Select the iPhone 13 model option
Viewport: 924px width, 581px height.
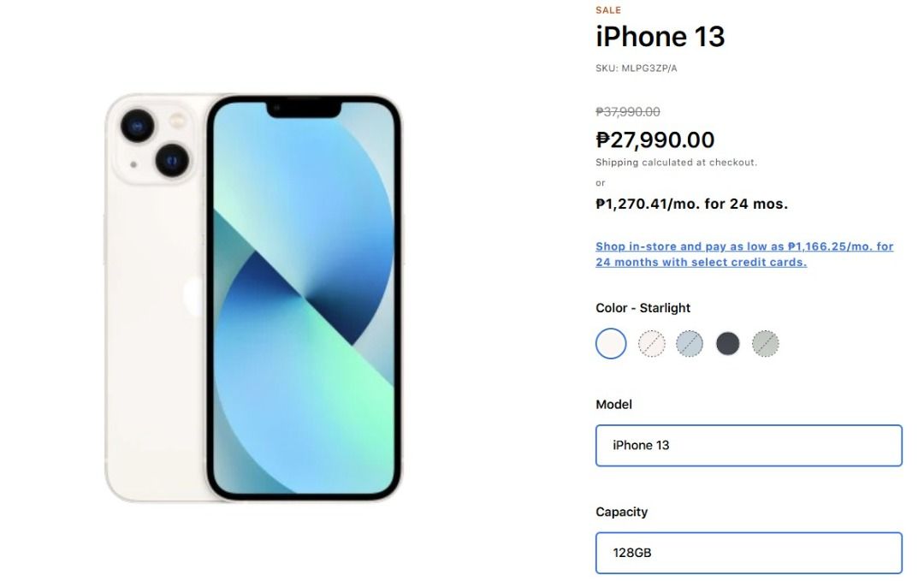tap(749, 446)
